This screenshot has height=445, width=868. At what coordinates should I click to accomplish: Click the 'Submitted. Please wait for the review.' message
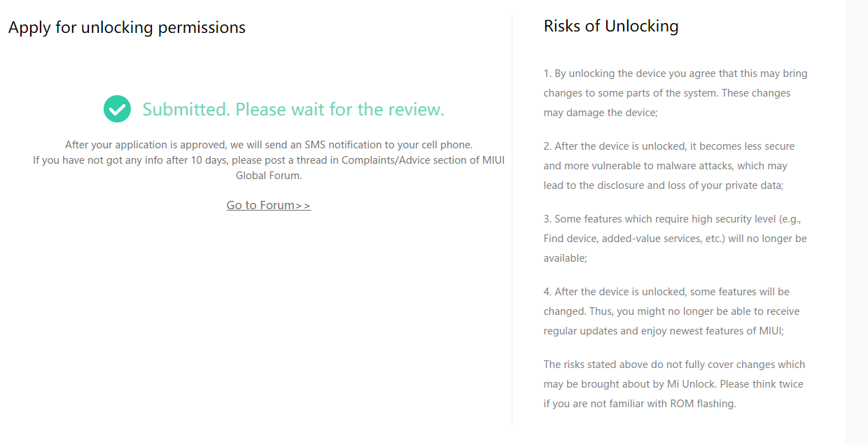pos(293,109)
